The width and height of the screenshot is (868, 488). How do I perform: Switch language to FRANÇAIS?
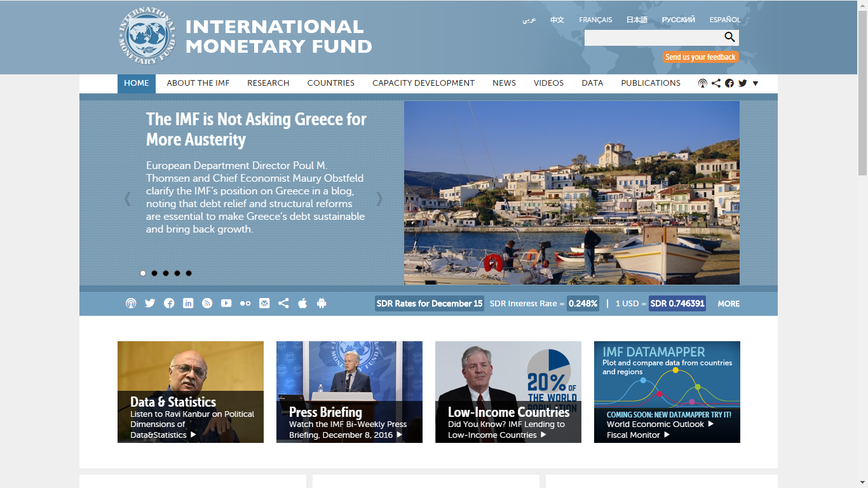point(595,20)
